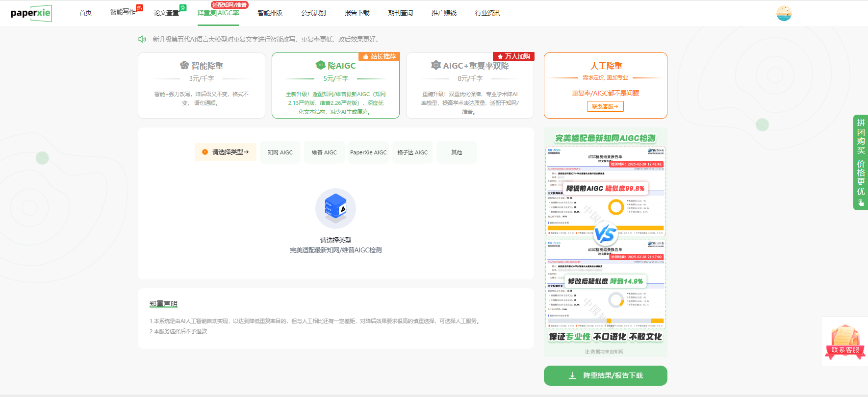Click the 万人加购 star badge
This screenshot has height=397, width=868.
[x=513, y=56]
